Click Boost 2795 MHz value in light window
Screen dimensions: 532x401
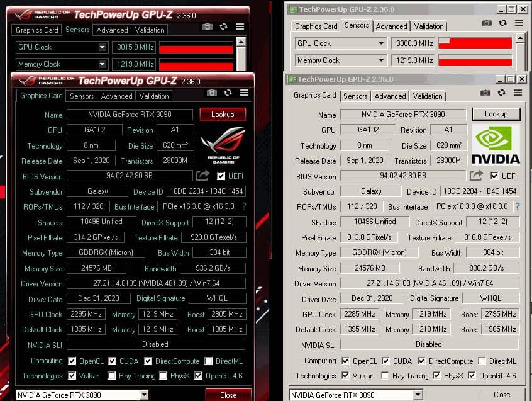click(x=500, y=314)
